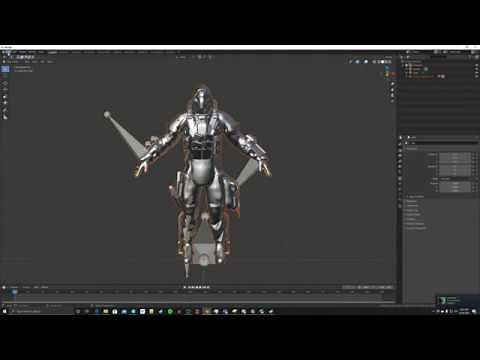Switch to the Shading workspace tab

117,52
